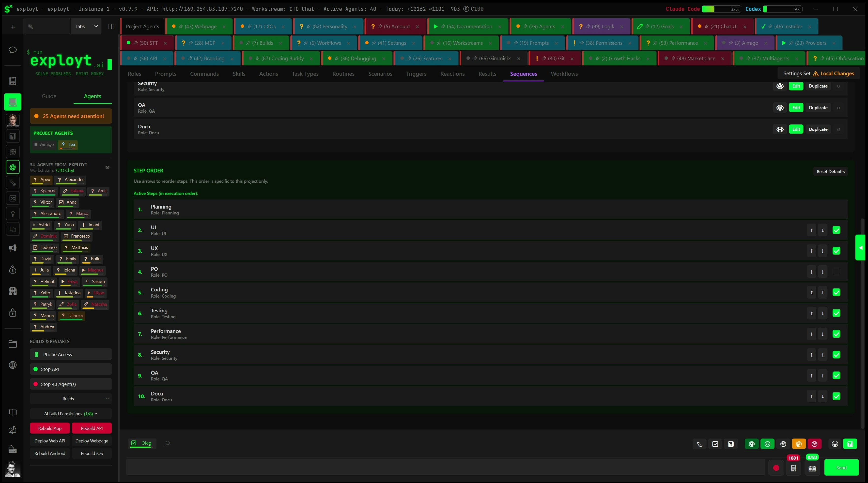Pick the orange thinking emoji reaction

[x=799, y=444]
